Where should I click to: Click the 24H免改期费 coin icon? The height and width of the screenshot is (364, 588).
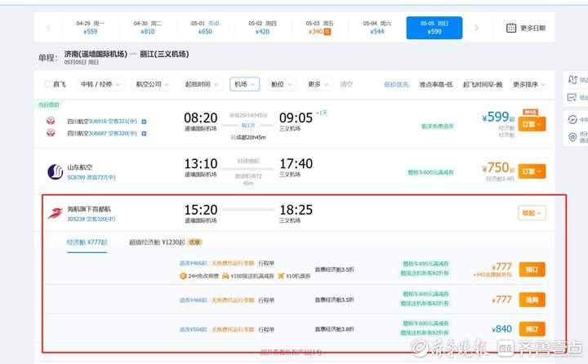coord(183,276)
